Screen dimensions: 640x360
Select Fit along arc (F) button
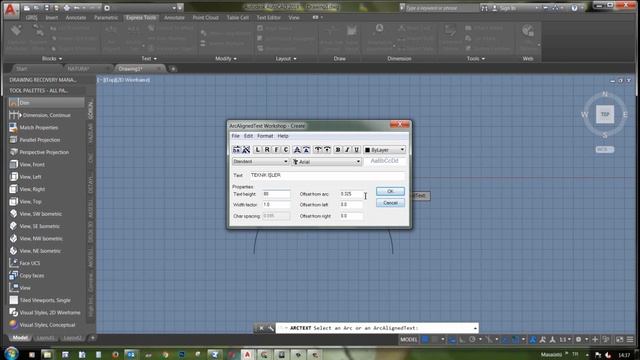click(276, 150)
